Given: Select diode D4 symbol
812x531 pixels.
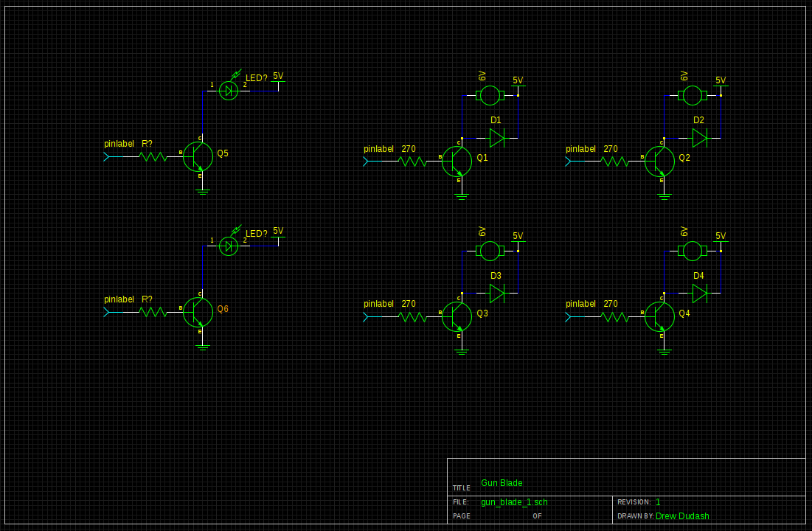Looking at the screenshot, I should [x=700, y=294].
